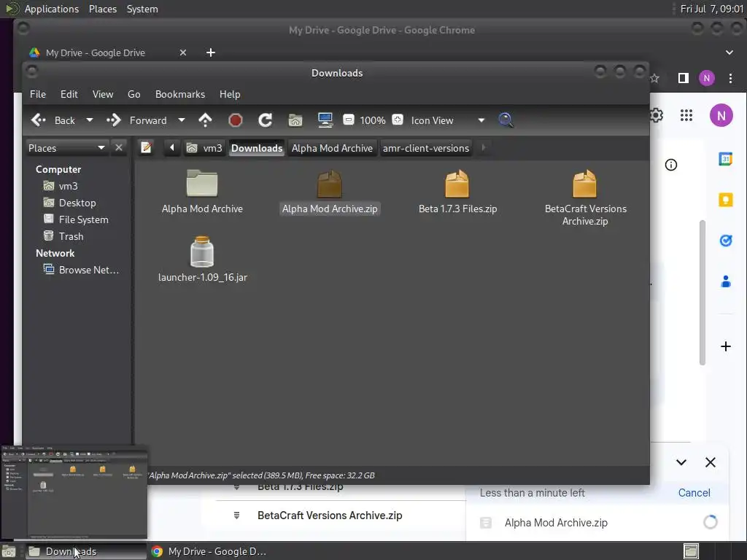Toggle the text location entry icon
This screenshot has height=560, width=747.
coord(147,148)
